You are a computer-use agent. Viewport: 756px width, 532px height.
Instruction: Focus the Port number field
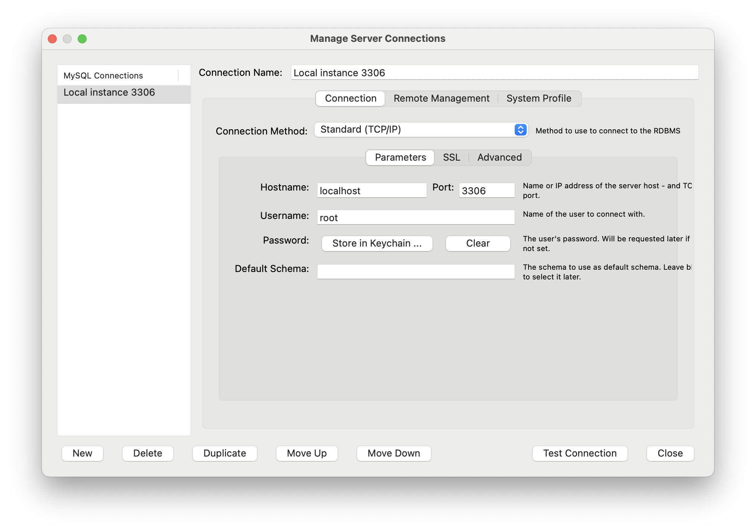tap(486, 191)
